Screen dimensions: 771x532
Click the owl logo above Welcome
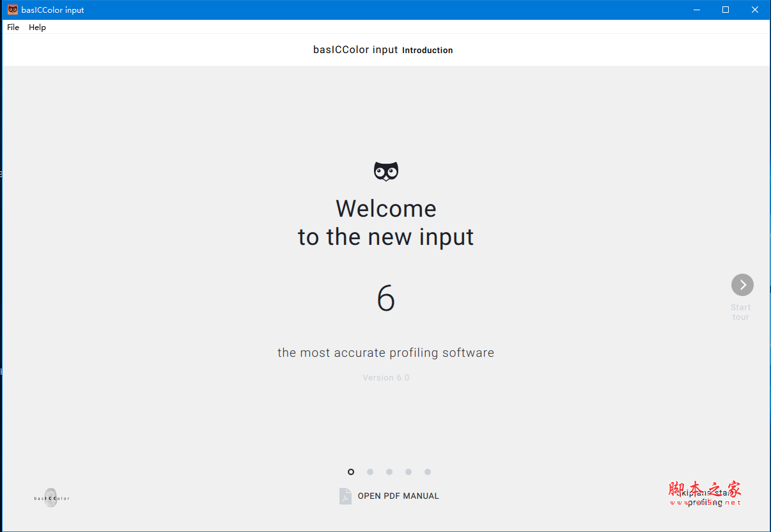386,171
